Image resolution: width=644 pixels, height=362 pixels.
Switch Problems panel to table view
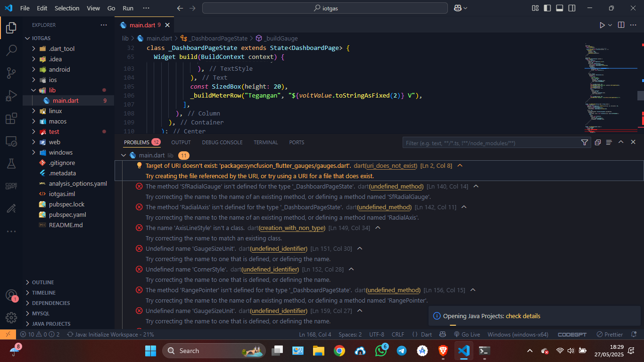[609, 142]
